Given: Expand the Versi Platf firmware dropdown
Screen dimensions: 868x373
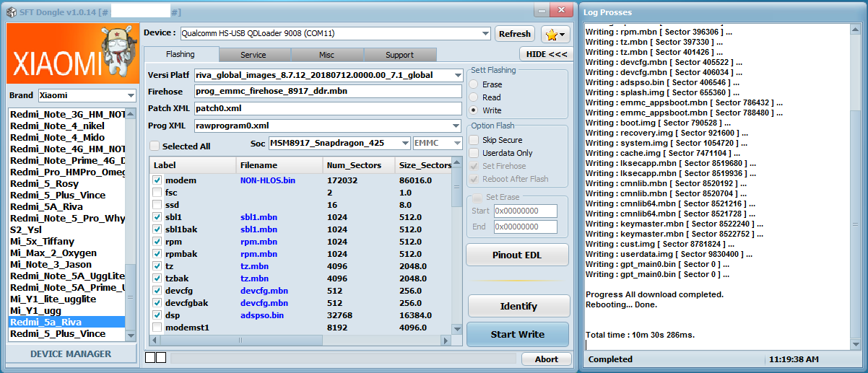Looking at the screenshot, I should 458,75.
